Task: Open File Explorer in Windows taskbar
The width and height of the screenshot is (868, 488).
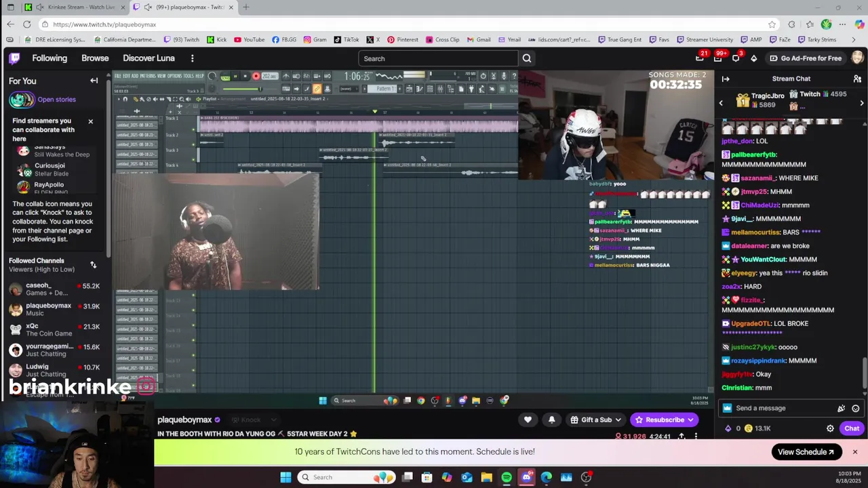Action: click(487, 477)
